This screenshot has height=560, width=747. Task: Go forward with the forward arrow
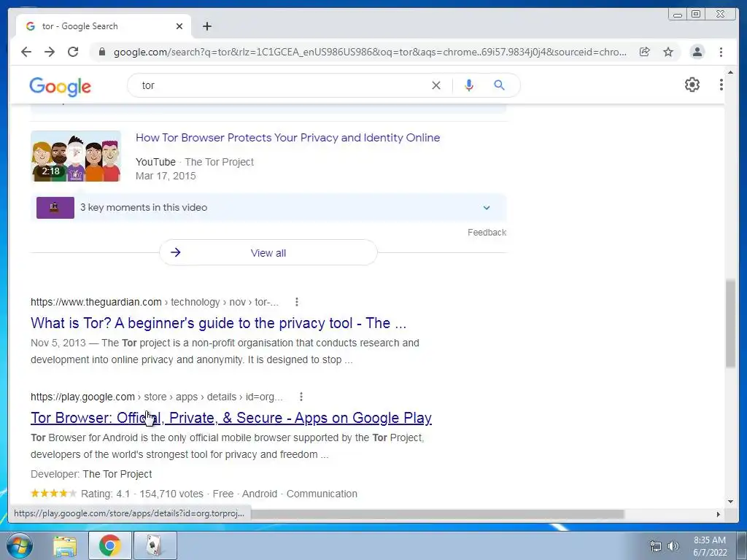coord(50,52)
